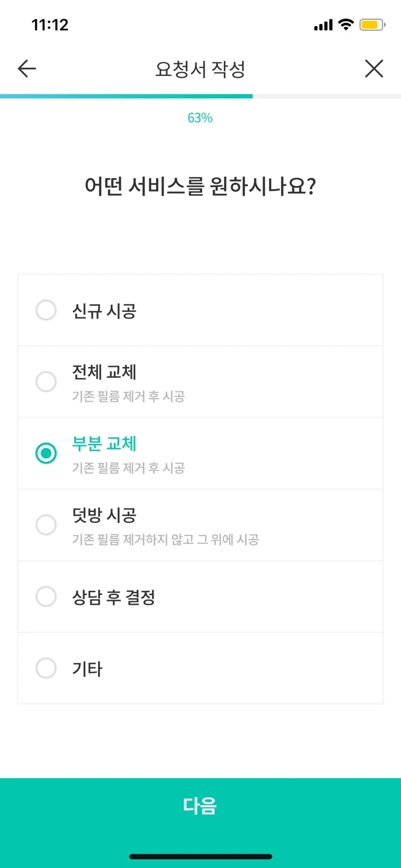Tap the question text asking desired service
This screenshot has width=401, height=868.
click(200, 185)
